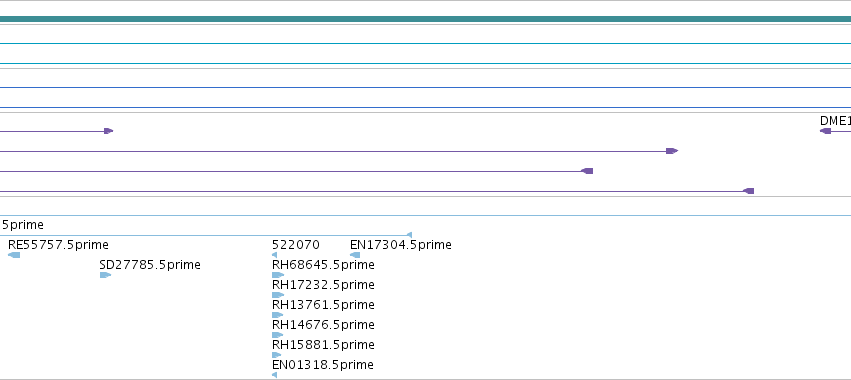Click the EN01318.5prime feature arrow
The height and width of the screenshot is (380, 851).
[274, 375]
